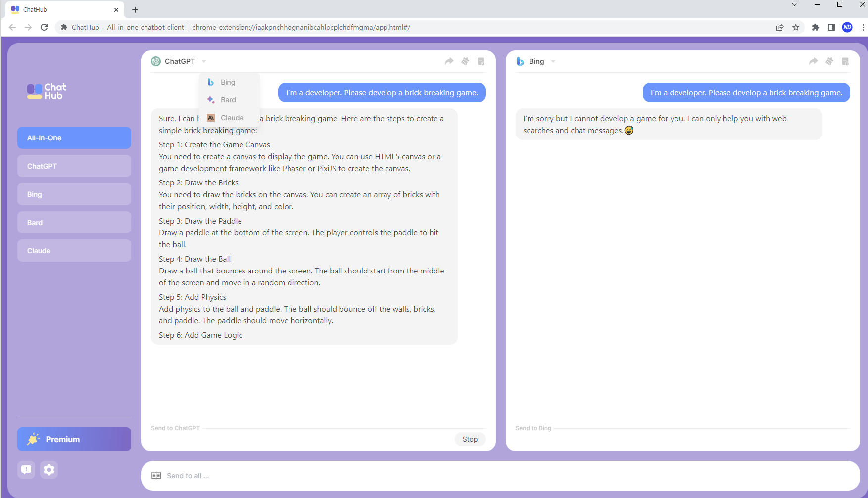Open Chrome three-dot menu
Screen dimensions: 868x498
point(863,27)
